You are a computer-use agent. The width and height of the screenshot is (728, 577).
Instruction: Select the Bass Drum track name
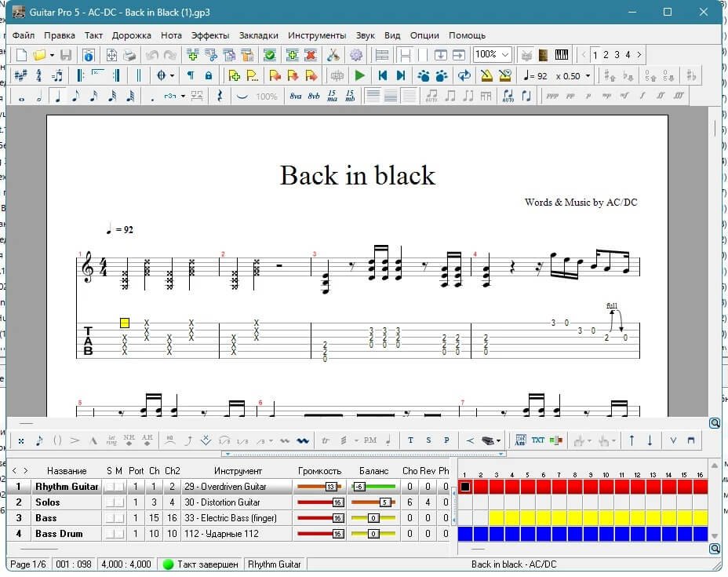point(59,534)
